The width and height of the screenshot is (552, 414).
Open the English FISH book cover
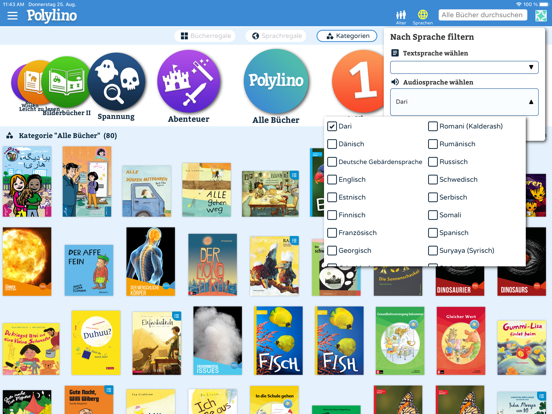[339, 340]
